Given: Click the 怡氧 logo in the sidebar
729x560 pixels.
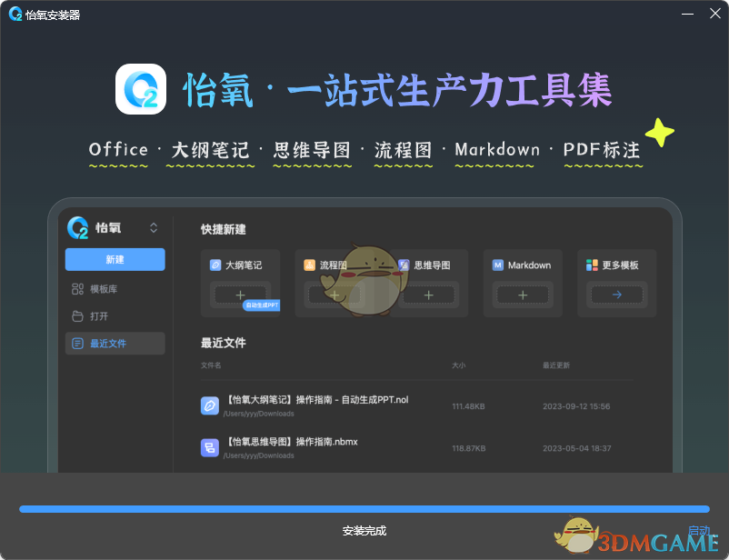Looking at the screenshot, I should (x=76, y=227).
